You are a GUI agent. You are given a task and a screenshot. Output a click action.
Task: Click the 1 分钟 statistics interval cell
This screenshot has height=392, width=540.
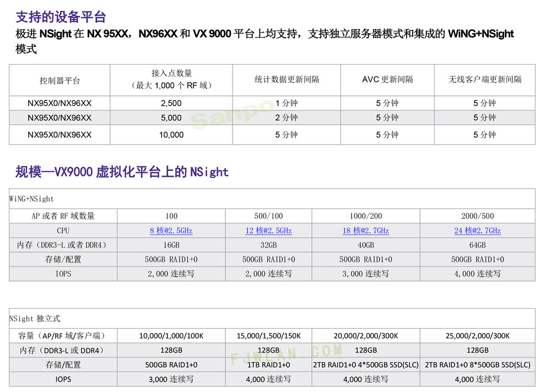coord(287,103)
